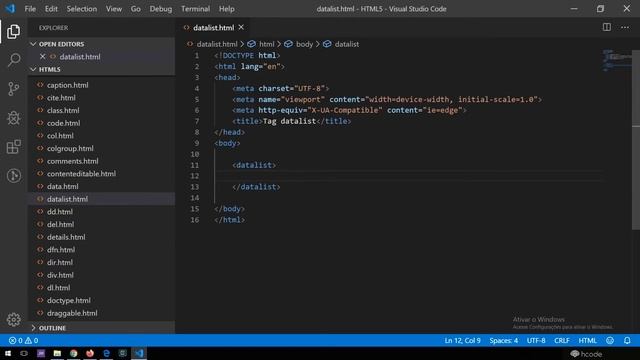Open the Debug menu

[x=161, y=9]
